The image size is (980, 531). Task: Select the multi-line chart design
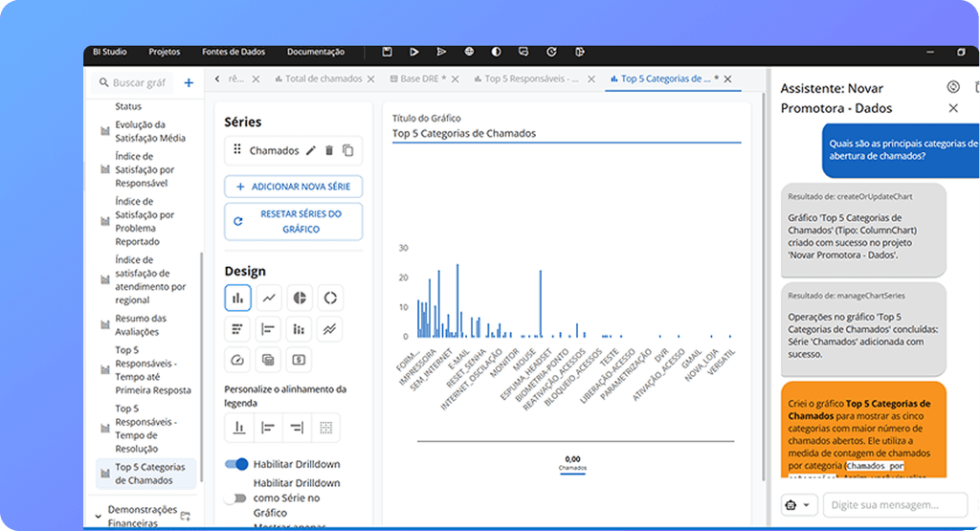pos(330,329)
